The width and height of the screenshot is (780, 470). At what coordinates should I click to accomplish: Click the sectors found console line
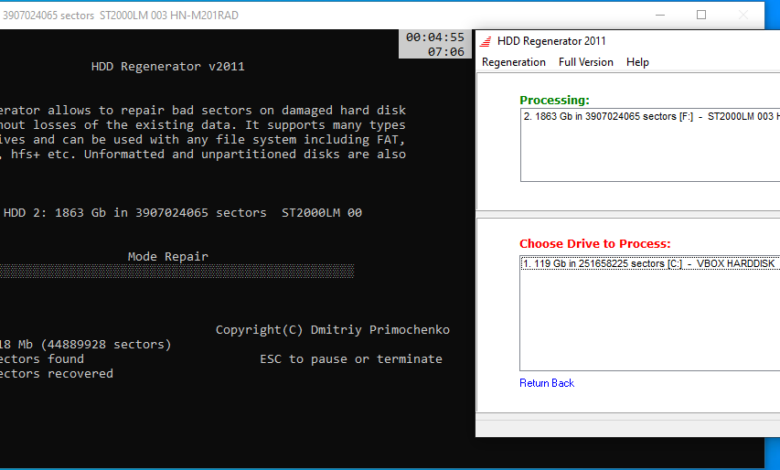click(x=42, y=359)
